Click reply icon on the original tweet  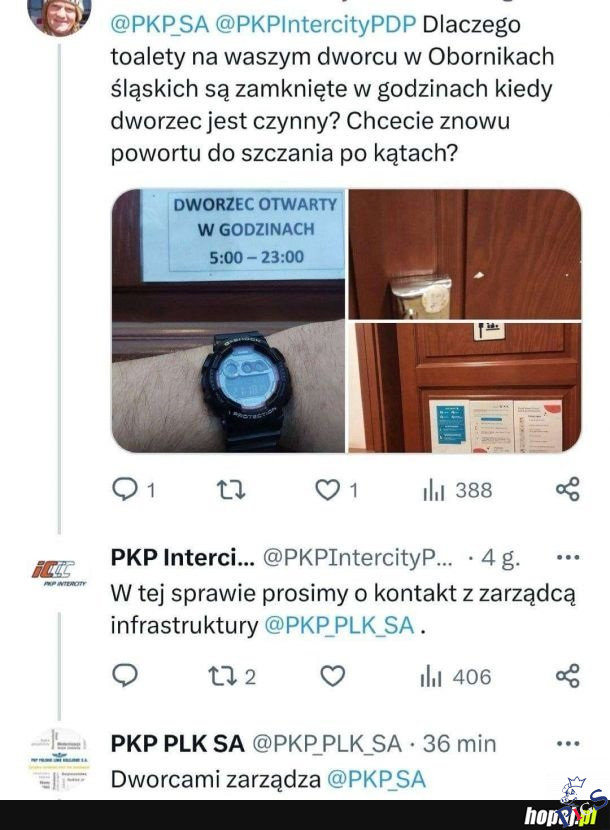(x=125, y=490)
